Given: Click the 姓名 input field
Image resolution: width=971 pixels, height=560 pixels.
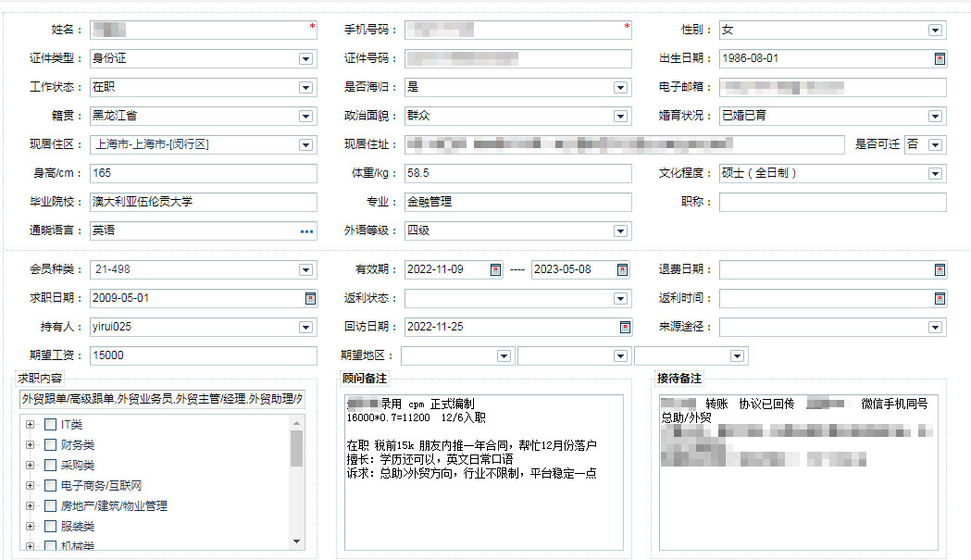Looking at the screenshot, I should 204,30.
